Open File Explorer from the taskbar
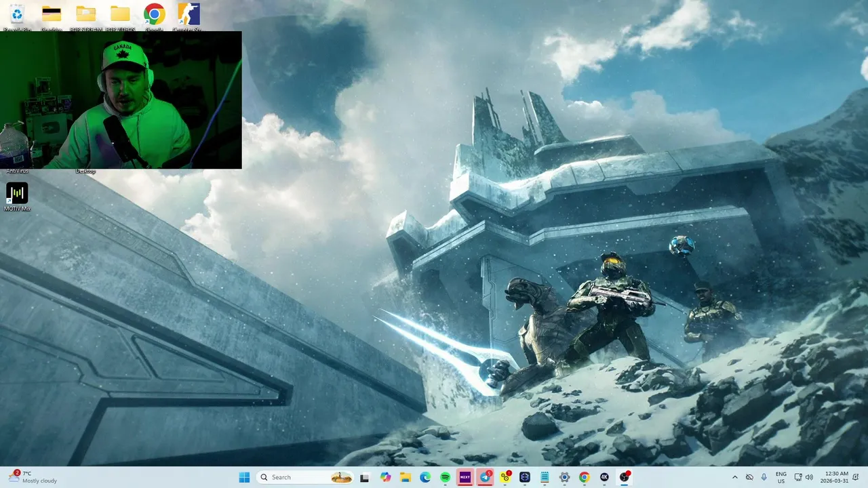868x488 pixels. tap(406, 477)
